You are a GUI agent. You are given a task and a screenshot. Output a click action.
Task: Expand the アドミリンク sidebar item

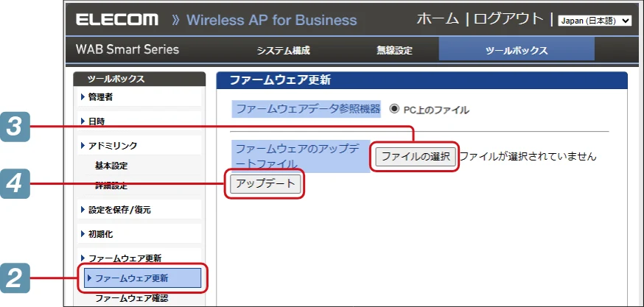point(139,145)
